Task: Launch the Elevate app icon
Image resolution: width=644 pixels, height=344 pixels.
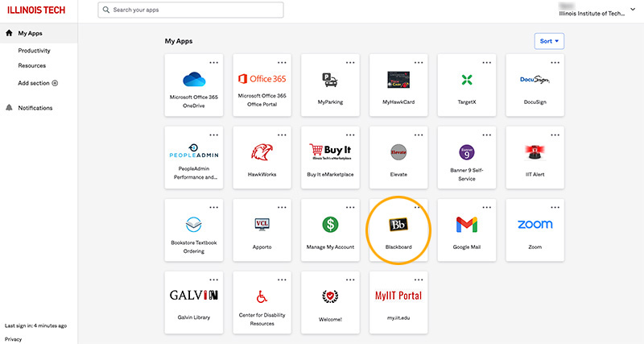Action: coord(398,152)
